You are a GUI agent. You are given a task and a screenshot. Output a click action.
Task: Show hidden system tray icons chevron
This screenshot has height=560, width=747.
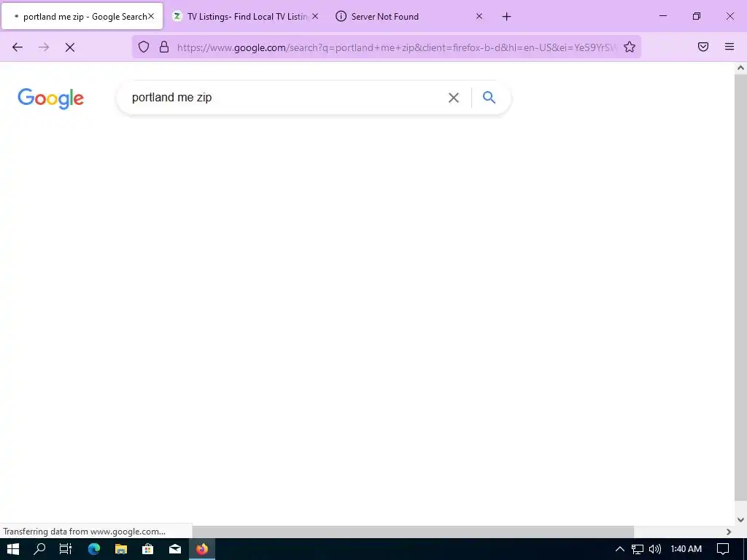tap(619, 549)
